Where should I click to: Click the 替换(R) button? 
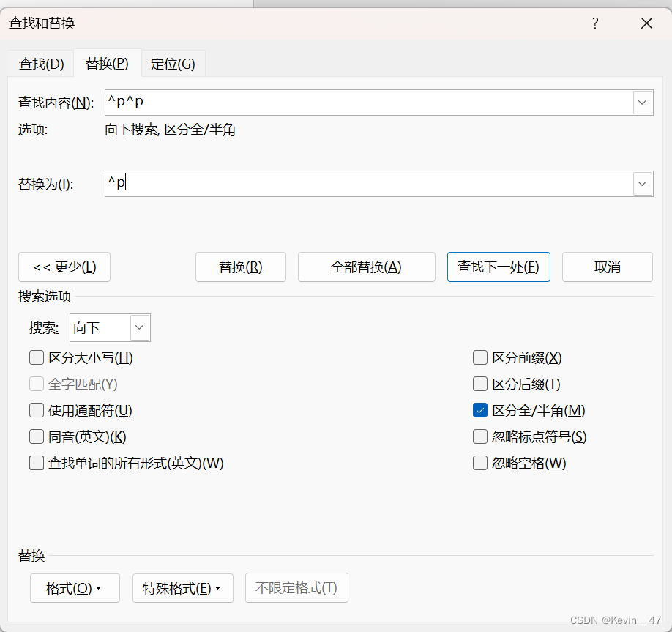(240, 267)
